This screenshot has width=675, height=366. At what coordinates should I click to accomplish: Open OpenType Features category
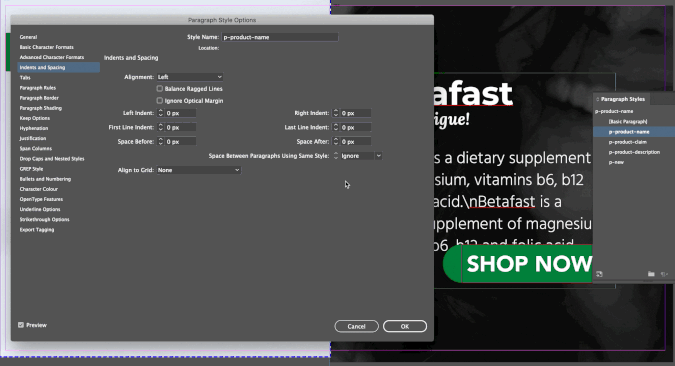41,199
